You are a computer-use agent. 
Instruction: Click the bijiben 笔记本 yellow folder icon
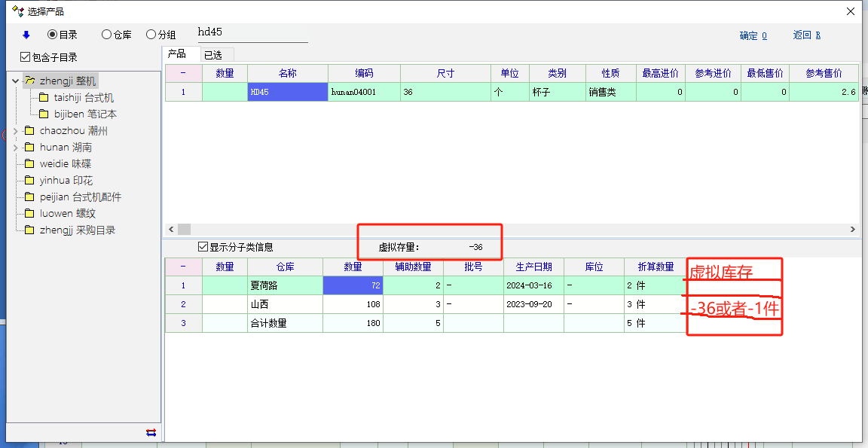[x=44, y=114]
